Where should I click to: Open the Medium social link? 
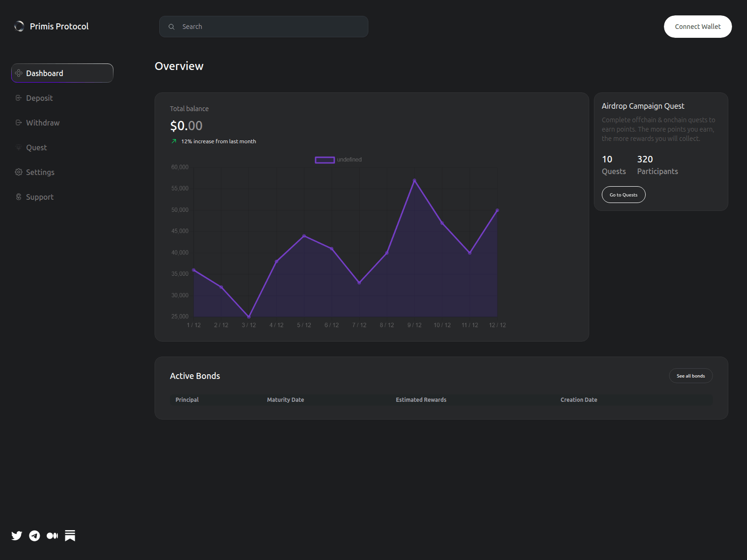pyautogui.click(x=52, y=536)
